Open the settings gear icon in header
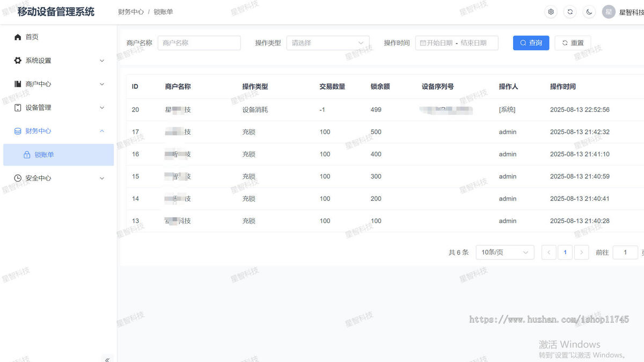 tap(551, 12)
